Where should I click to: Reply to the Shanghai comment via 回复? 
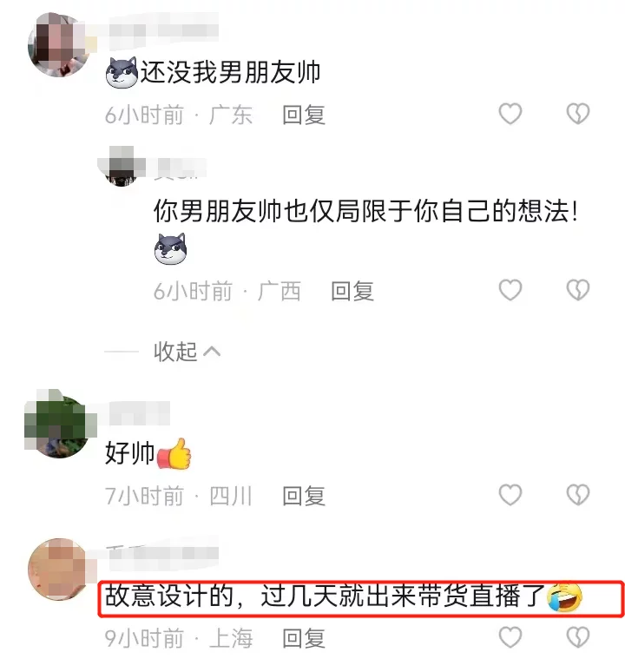(x=304, y=638)
